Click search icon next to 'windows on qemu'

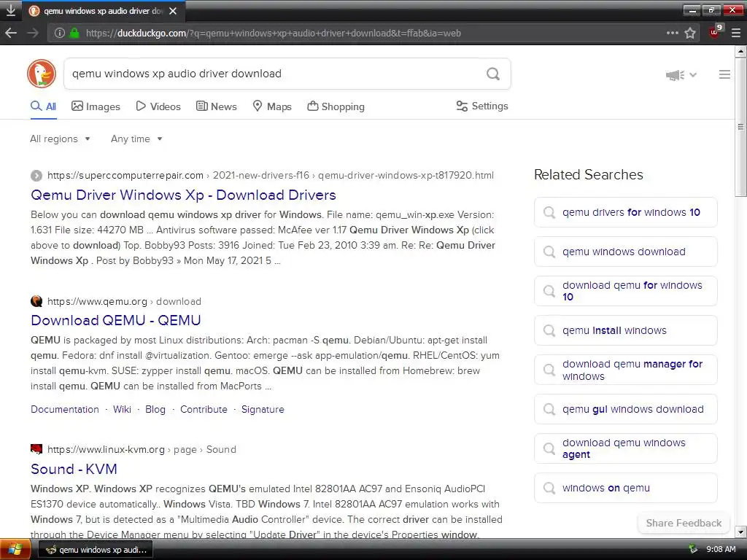tap(549, 488)
